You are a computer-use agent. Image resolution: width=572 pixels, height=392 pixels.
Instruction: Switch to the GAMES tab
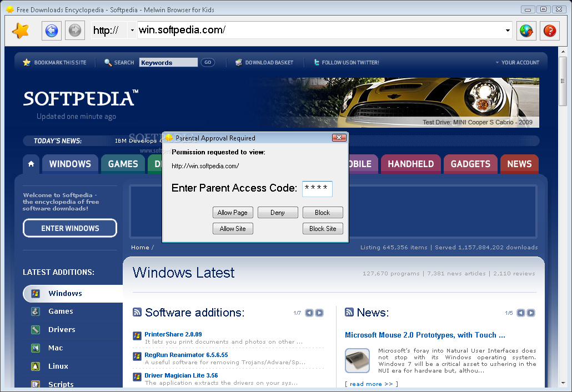pos(123,164)
